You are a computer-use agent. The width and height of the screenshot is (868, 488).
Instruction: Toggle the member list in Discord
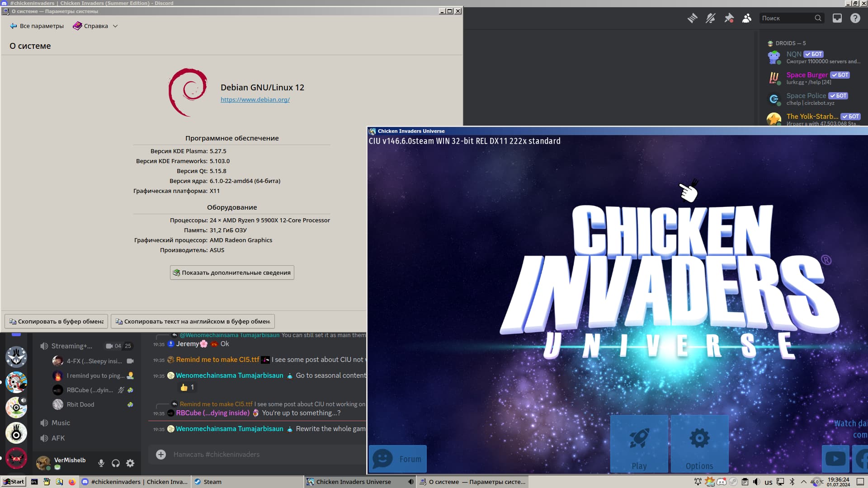click(747, 18)
